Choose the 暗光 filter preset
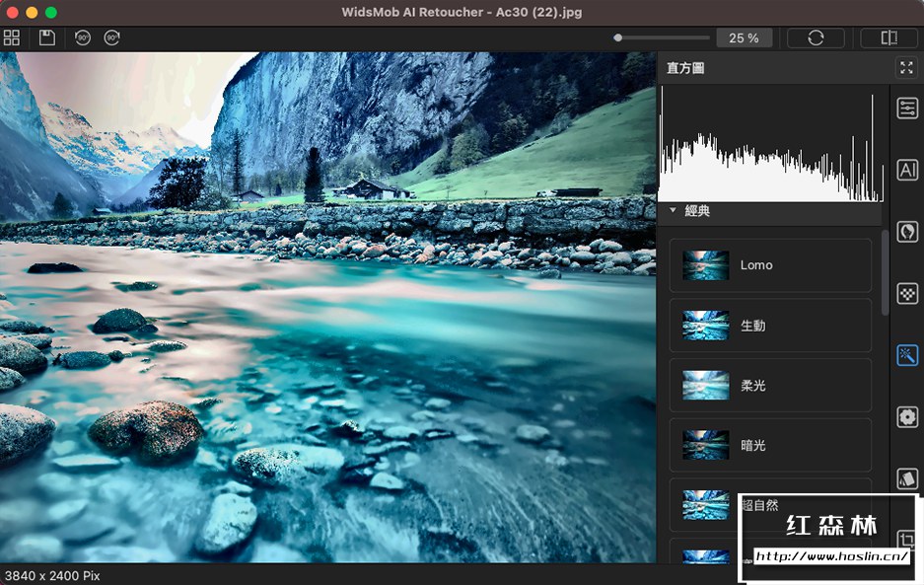The width and height of the screenshot is (924, 585). 770,446
